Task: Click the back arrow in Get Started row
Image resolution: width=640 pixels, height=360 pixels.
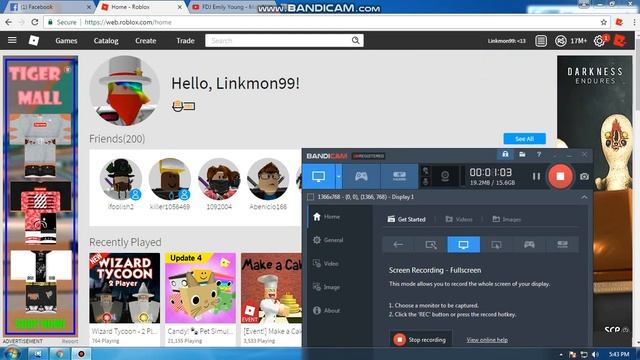Action: (398, 244)
